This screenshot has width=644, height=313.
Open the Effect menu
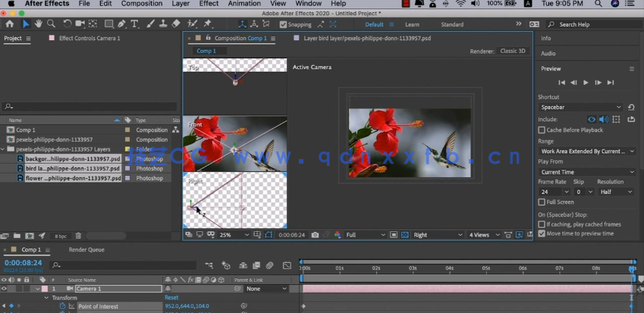[x=209, y=4]
